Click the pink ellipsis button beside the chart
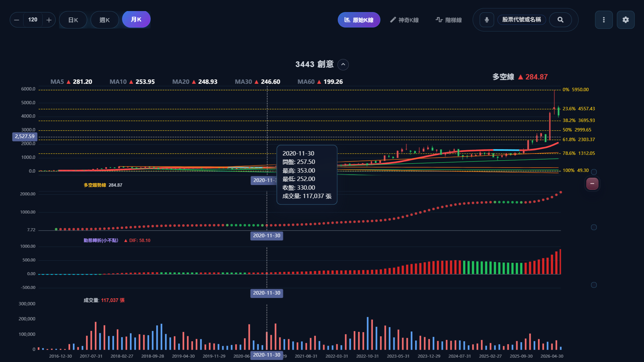The image size is (644, 362). pos(592,184)
